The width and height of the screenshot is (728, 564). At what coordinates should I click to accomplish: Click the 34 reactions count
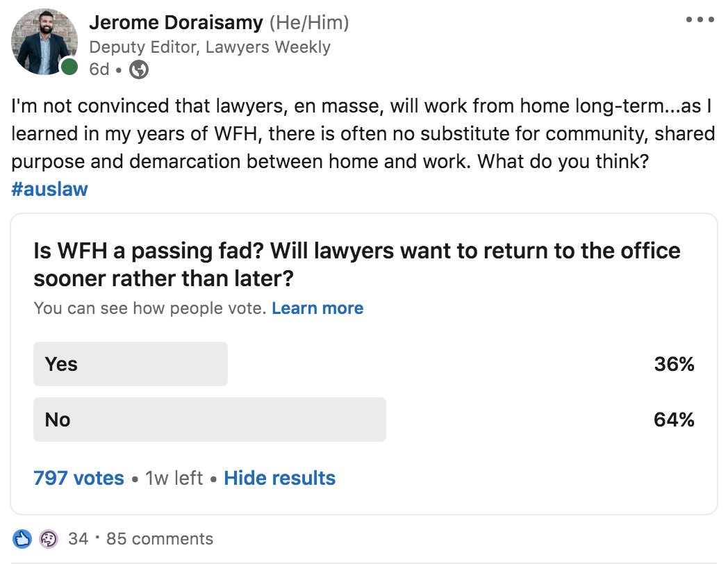click(x=78, y=539)
